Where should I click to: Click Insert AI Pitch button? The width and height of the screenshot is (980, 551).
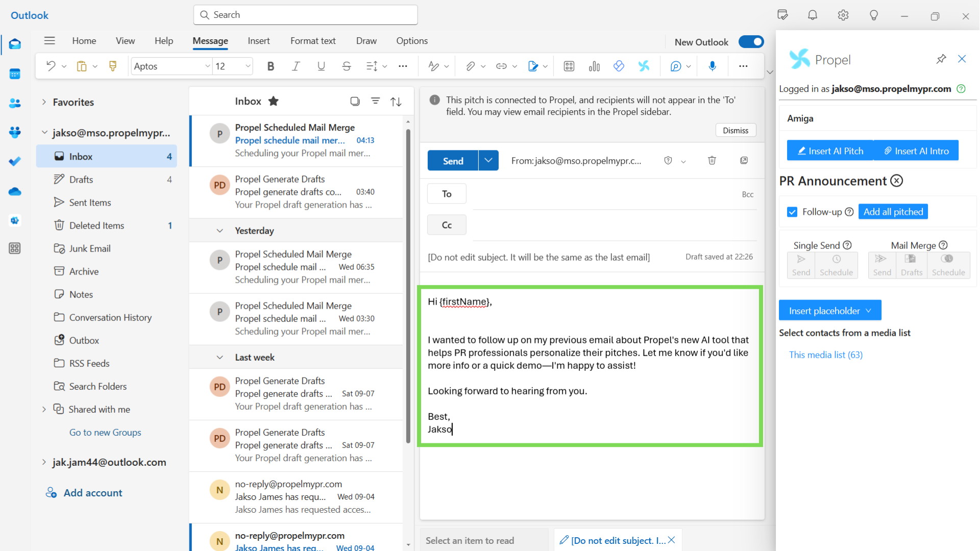(830, 151)
